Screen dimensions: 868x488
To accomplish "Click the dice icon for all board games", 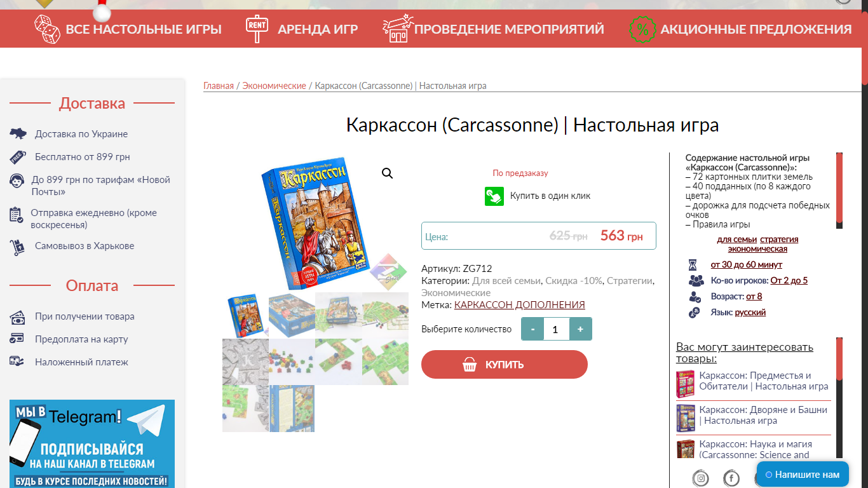I will point(48,29).
